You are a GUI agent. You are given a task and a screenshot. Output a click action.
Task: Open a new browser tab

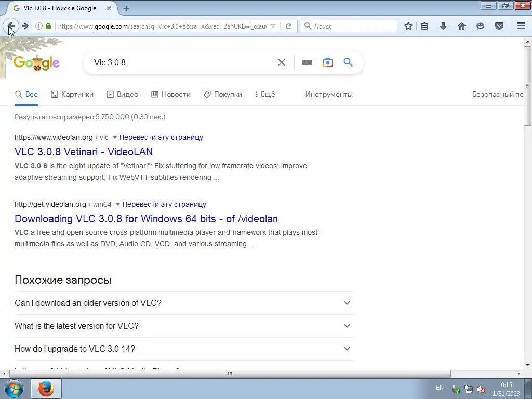tap(126, 8)
